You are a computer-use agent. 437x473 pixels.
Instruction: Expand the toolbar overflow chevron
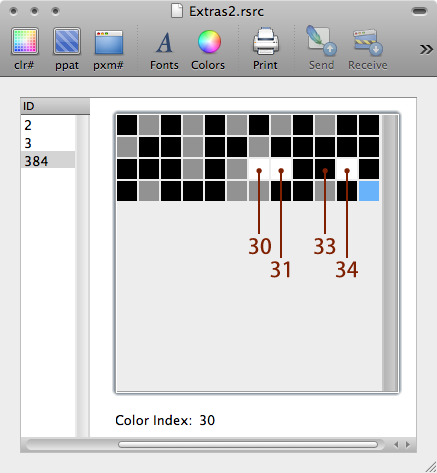tap(426, 50)
